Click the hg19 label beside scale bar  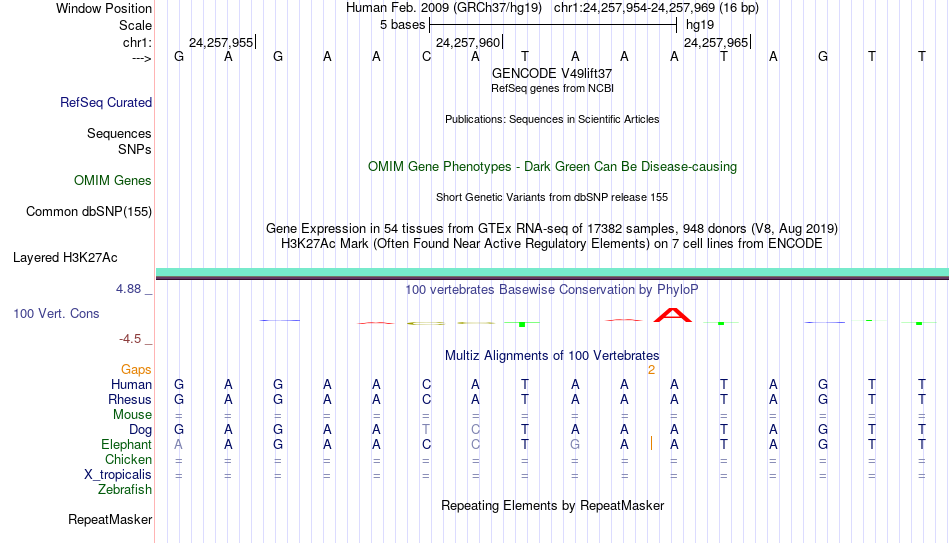(x=700, y=25)
